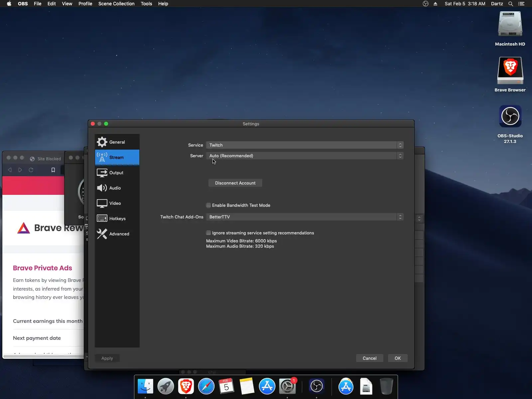
Task: Click Current earnings this month text
Action: pos(48,321)
